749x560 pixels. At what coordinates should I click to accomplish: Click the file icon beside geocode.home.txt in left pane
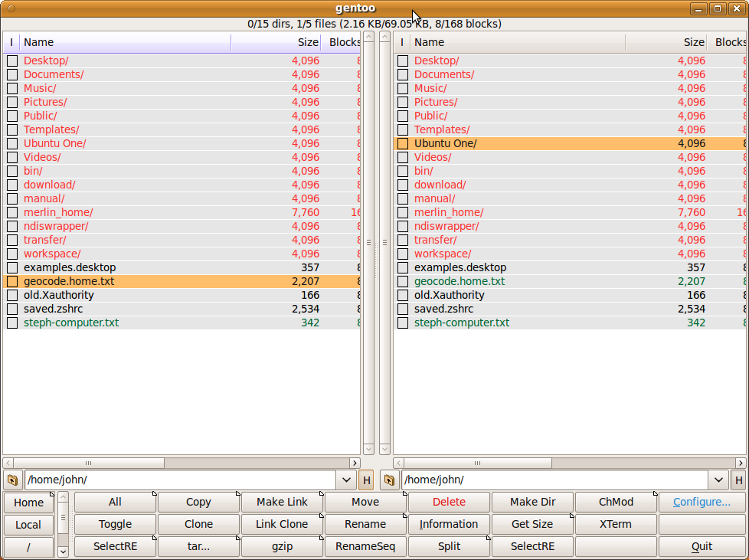coord(12,281)
